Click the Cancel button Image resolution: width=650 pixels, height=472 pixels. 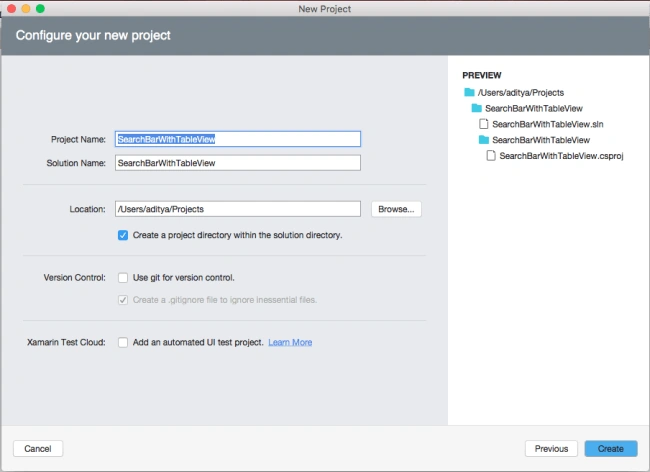(38, 449)
